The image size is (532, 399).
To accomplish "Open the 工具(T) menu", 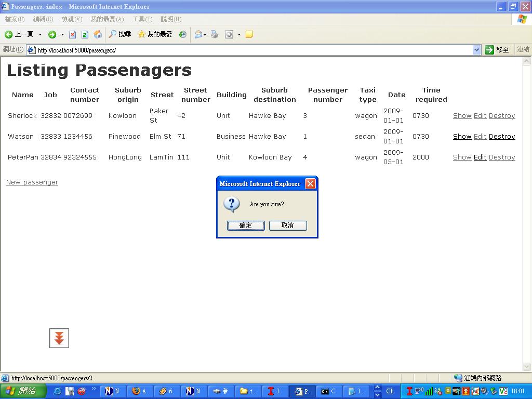I will point(142,19).
